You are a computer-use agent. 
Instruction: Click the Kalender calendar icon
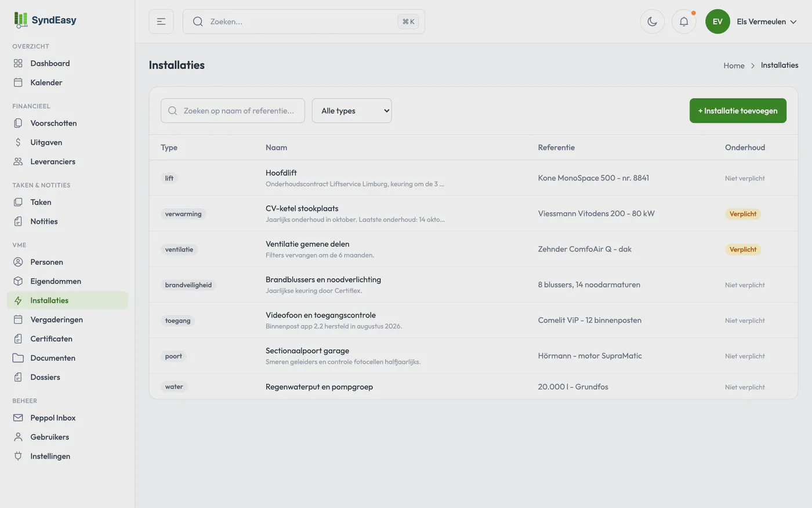pos(18,82)
